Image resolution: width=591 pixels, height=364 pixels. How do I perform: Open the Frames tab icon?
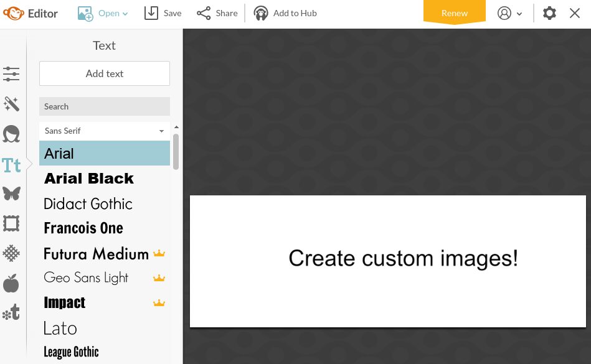pos(11,223)
